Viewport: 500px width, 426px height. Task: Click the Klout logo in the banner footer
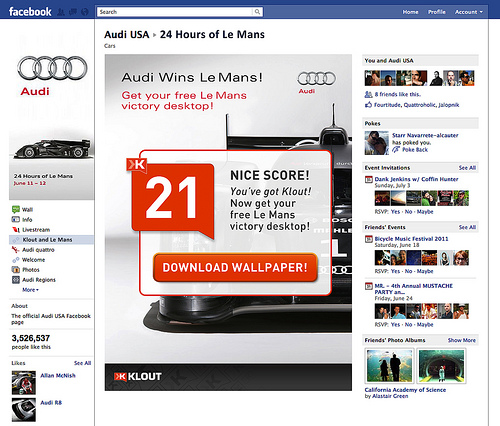pyautogui.click(x=138, y=376)
